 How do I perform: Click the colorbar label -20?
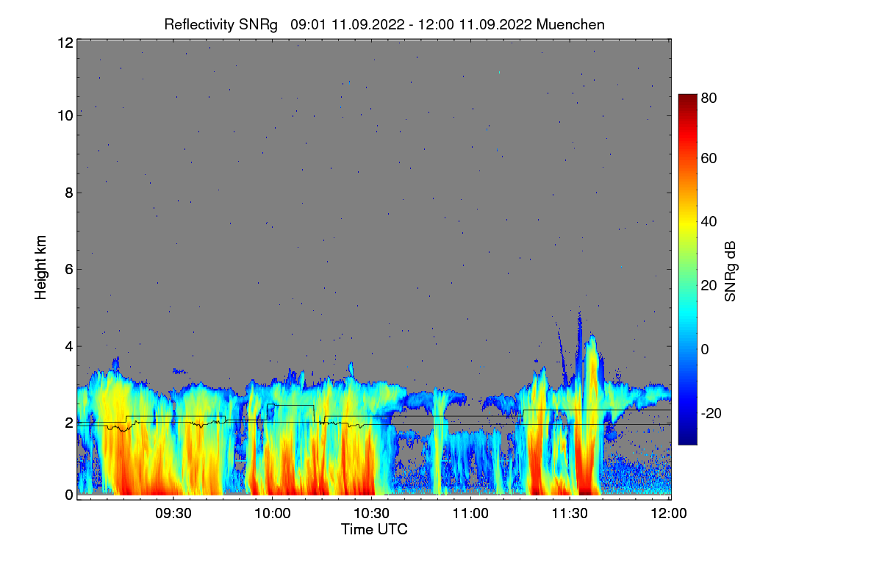711,414
